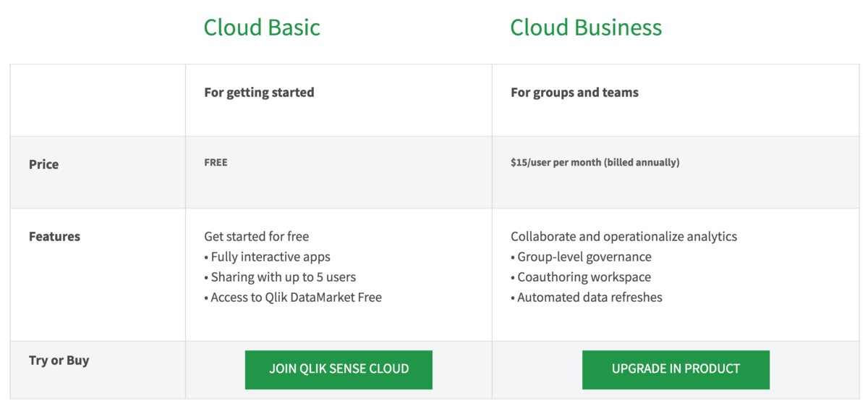Click the FREE price text
Screen dimensions: 868x409
pos(216,163)
